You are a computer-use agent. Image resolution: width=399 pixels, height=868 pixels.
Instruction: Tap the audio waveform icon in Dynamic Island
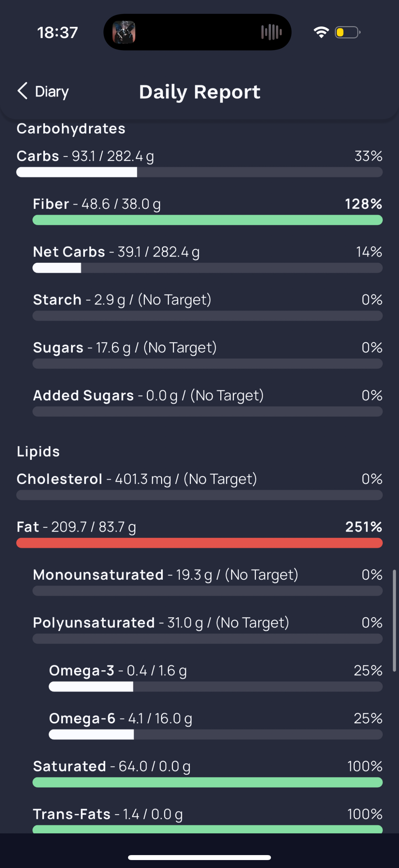click(271, 32)
